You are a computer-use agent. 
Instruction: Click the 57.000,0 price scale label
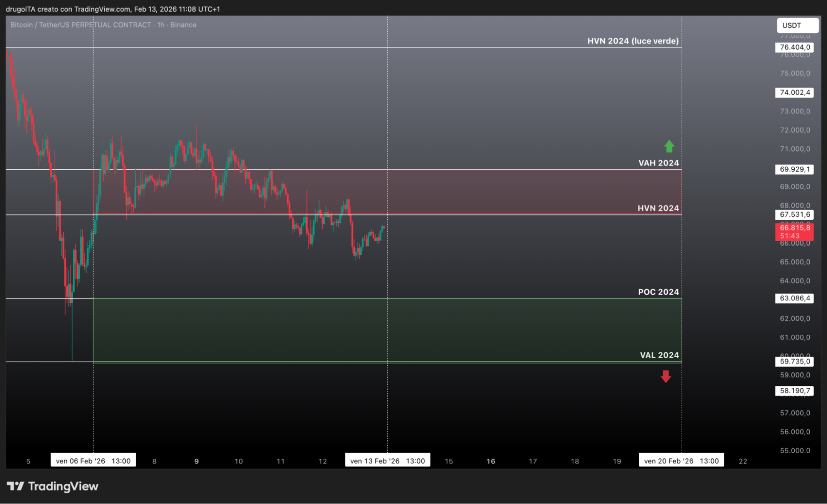pos(795,413)
